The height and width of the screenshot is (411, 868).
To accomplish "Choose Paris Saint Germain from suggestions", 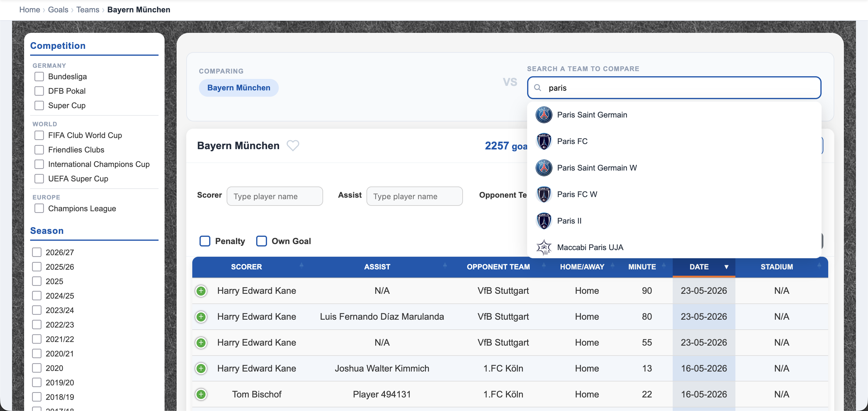I will point(674,115).
